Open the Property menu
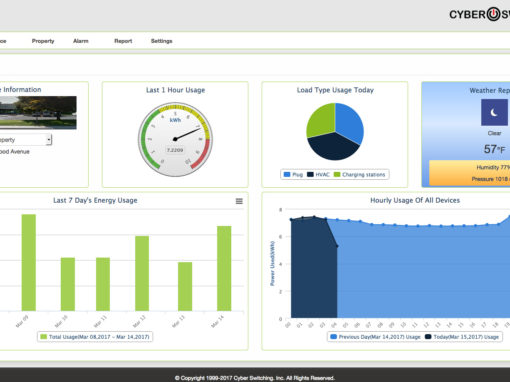 [43, 41]
